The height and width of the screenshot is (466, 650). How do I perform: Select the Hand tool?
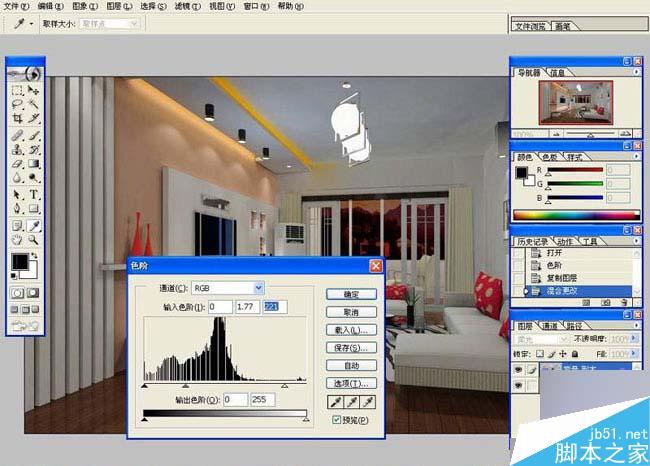tap(17, 240)
